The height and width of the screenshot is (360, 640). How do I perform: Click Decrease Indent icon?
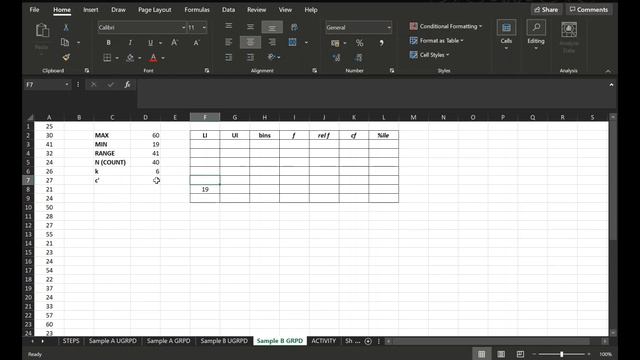(229, 57)
